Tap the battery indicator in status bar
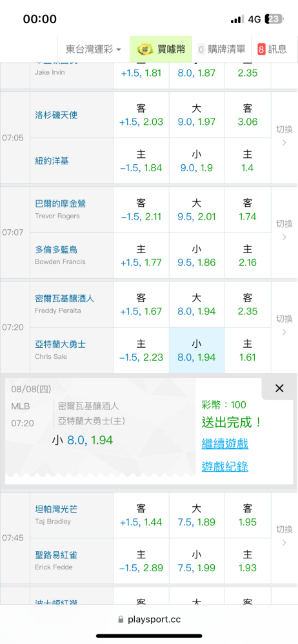Viewport: 298px width, 644px height. coord(274,19)
